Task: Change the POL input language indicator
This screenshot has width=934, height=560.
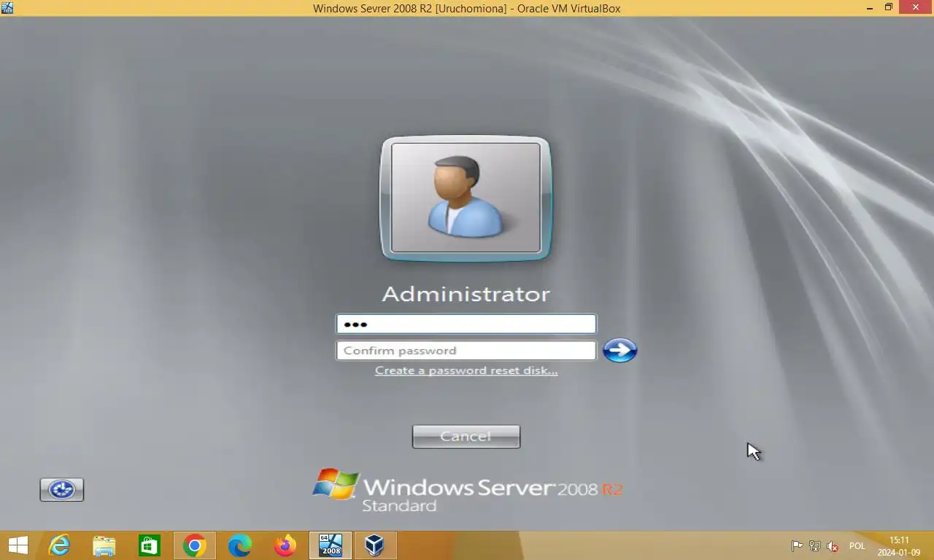Action: tap(857, 546)
